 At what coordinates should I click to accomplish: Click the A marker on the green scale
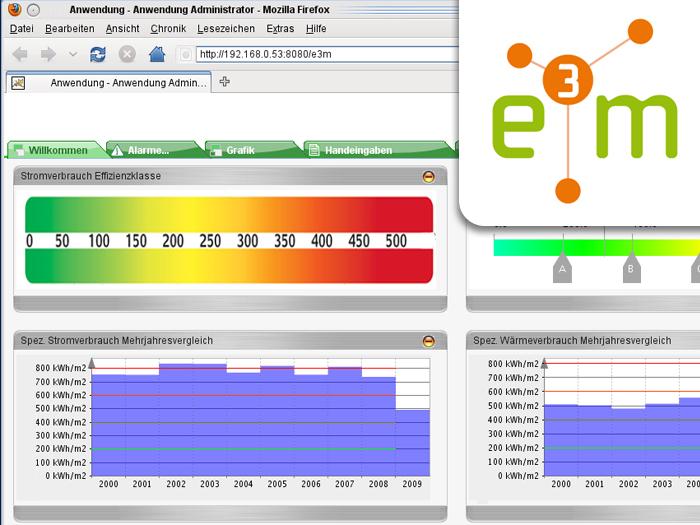[562, 268]
